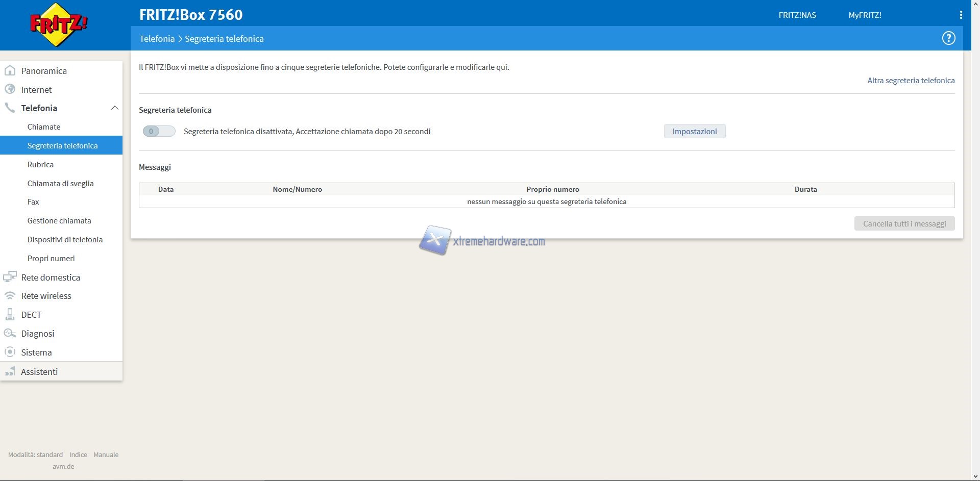980x481 pixels.
Task: Click the Impostazioni button
Action: (x=694, y=132)
